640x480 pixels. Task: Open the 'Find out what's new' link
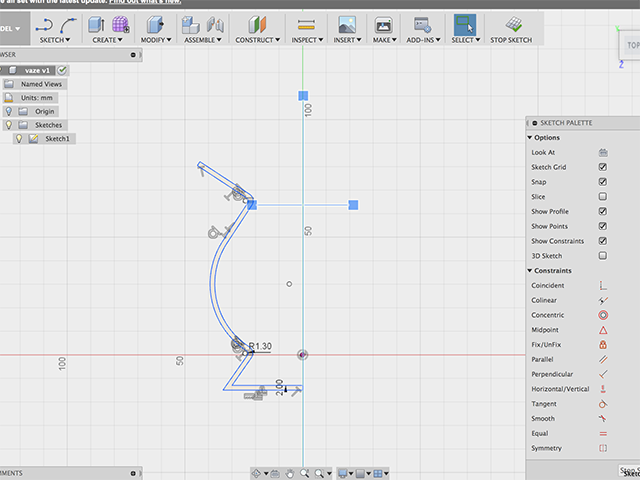pos(145,2)
